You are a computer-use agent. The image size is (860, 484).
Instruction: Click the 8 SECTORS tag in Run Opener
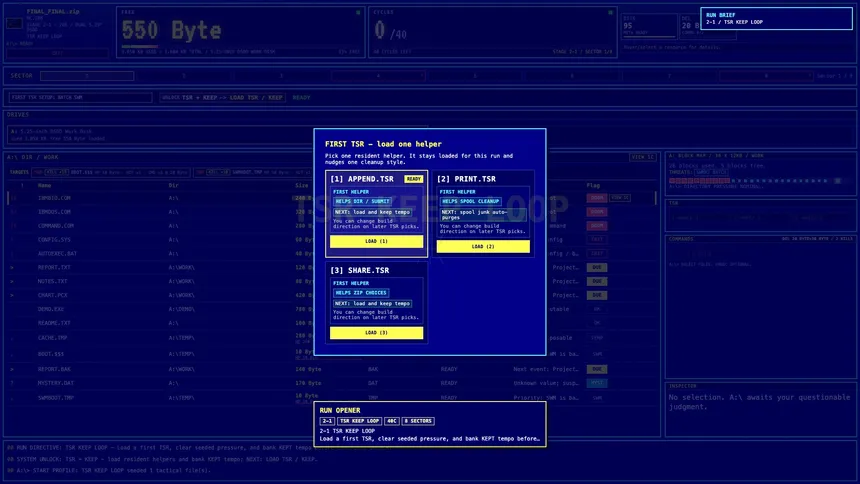pos(418,421)
